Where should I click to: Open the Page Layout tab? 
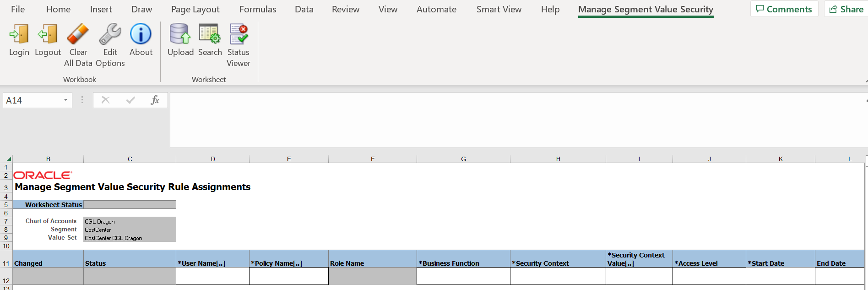pos(195,9)
